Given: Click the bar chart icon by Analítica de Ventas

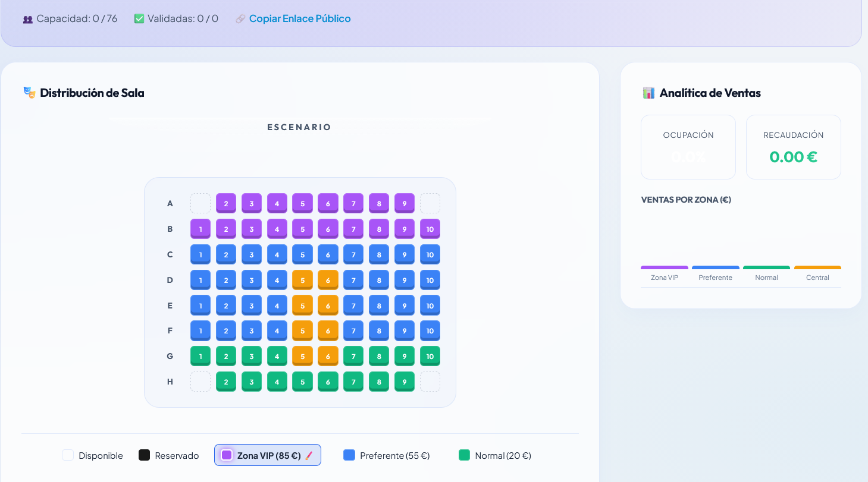Looking at the screenshot, I should (648, 93).
